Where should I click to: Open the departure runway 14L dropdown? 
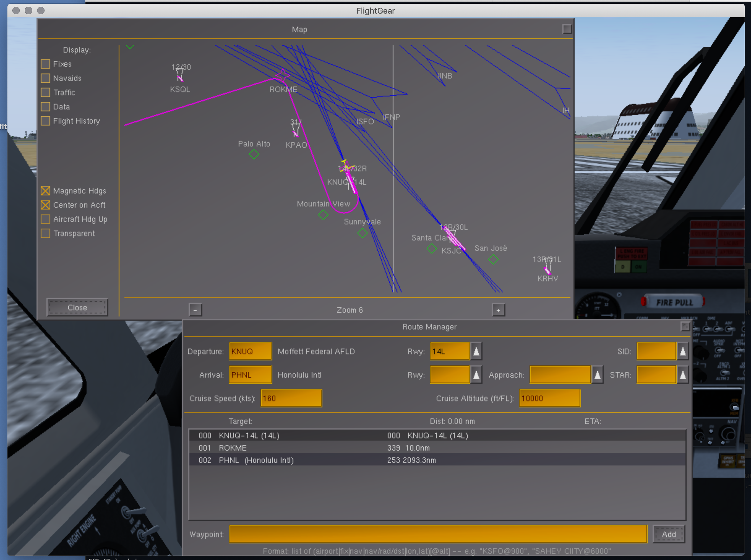476,351
